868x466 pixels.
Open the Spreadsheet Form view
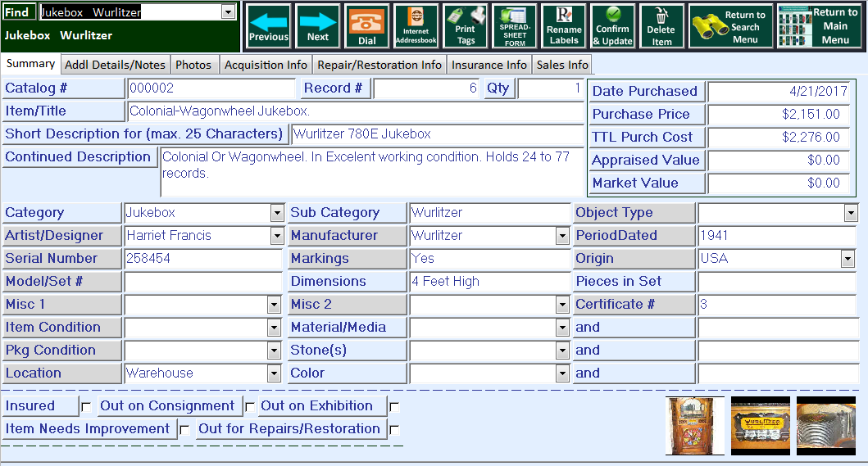click(x=515, y=26)
